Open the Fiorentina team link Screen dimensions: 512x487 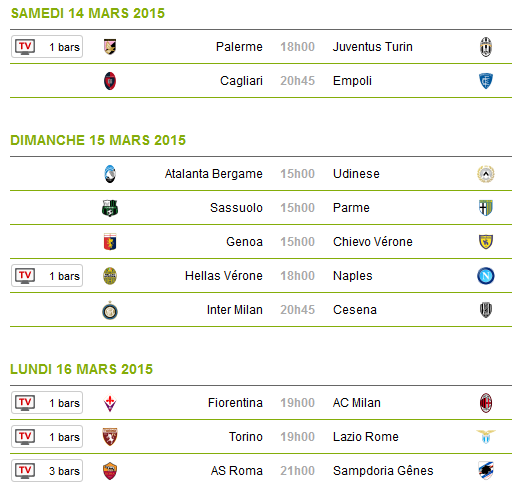[x=235, y=403]
